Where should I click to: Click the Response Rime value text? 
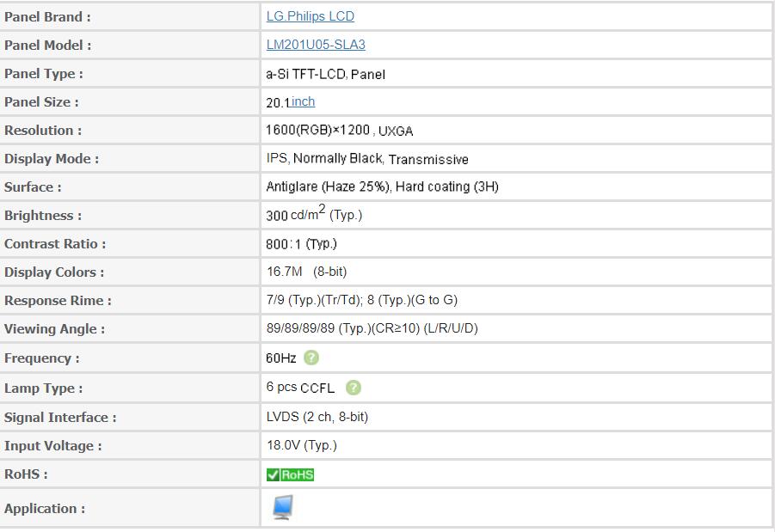pyautogui.click(x=362, y=300)
